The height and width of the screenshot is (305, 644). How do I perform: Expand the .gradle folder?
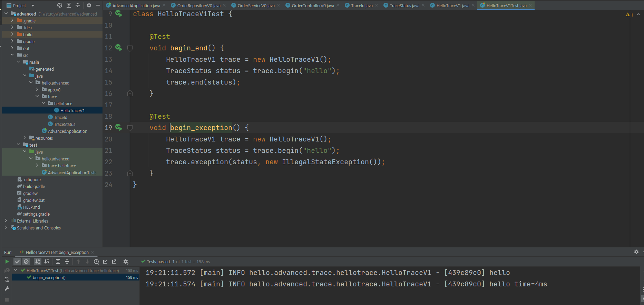[x=12, y=21]
